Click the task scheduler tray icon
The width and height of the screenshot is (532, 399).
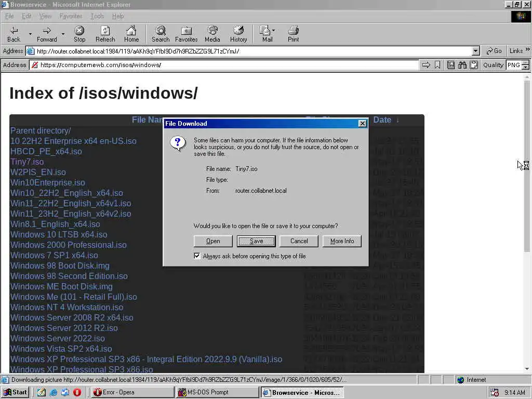[495, 393]
